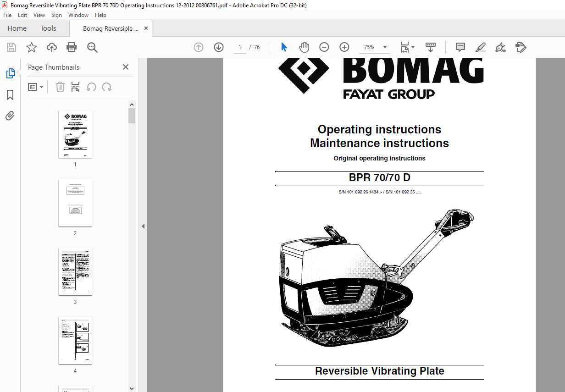
Task: Switch to the Home tab
Action: click(x=17, y=28)
